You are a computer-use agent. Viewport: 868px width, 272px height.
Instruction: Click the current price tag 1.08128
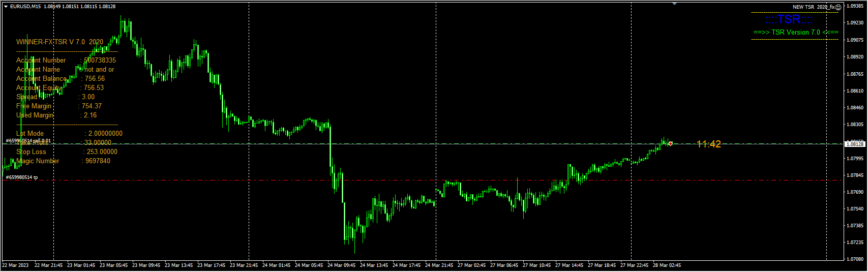coord(855,144)
